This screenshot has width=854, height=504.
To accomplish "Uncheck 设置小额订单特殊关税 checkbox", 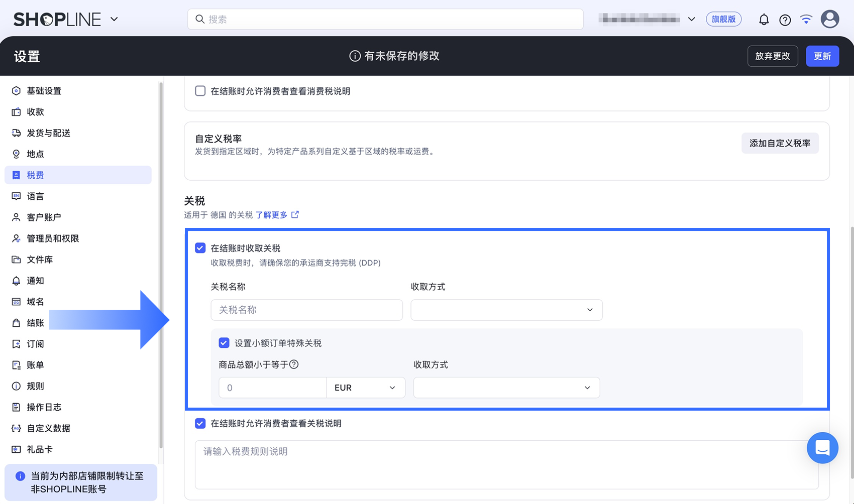I will pyautogui.click(x=224, y=343).
